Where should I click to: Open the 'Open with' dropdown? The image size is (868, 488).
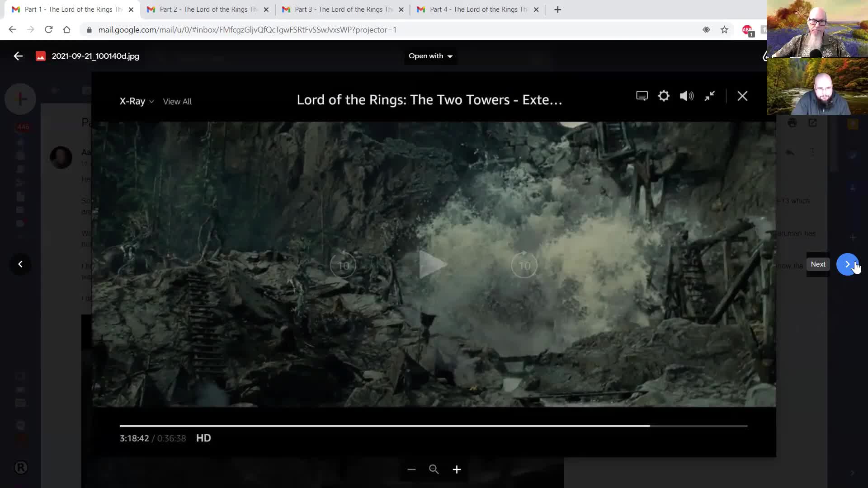coord(430,56)
